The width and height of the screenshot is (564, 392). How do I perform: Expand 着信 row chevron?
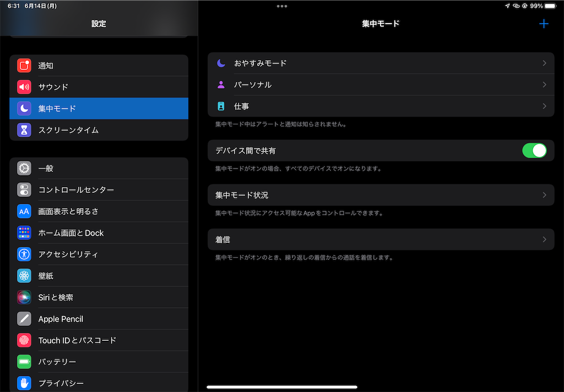coord(544,239)
